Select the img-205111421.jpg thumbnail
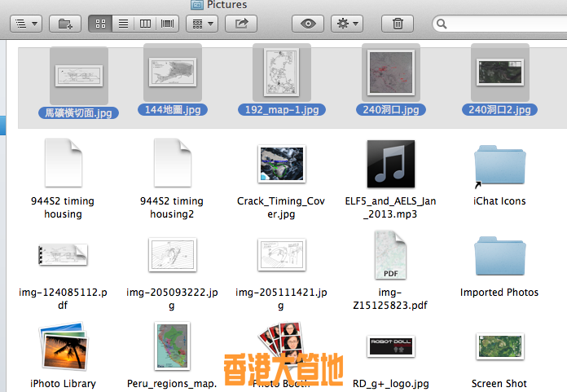This screenshot has height=392, width=567. tap(282, 255)
